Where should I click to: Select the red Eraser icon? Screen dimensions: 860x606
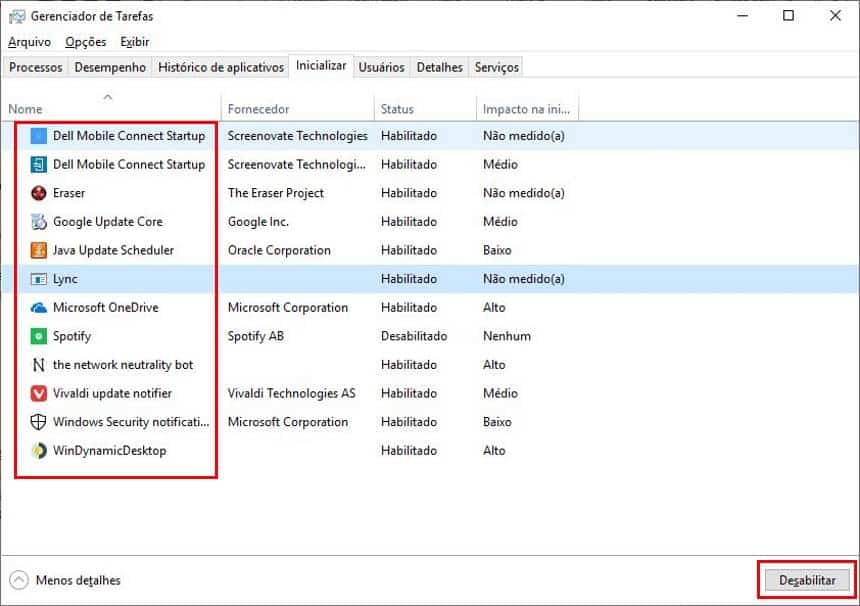[x=38, y=192]
